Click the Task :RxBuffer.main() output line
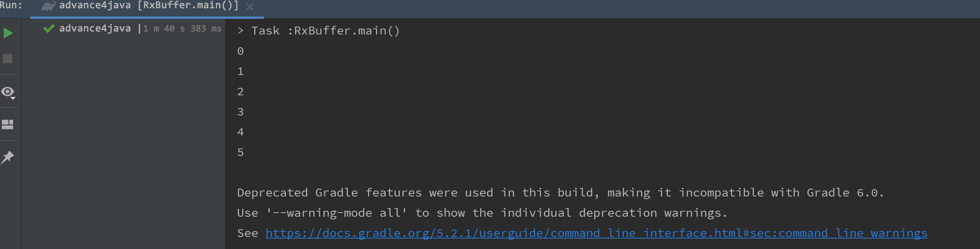 (x=318, y=30)
